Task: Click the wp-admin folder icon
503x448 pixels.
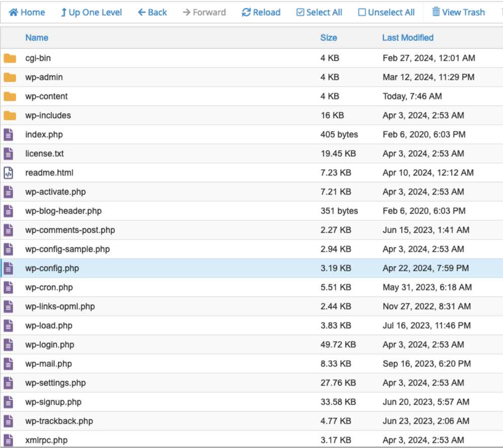Action: (10, 77)
